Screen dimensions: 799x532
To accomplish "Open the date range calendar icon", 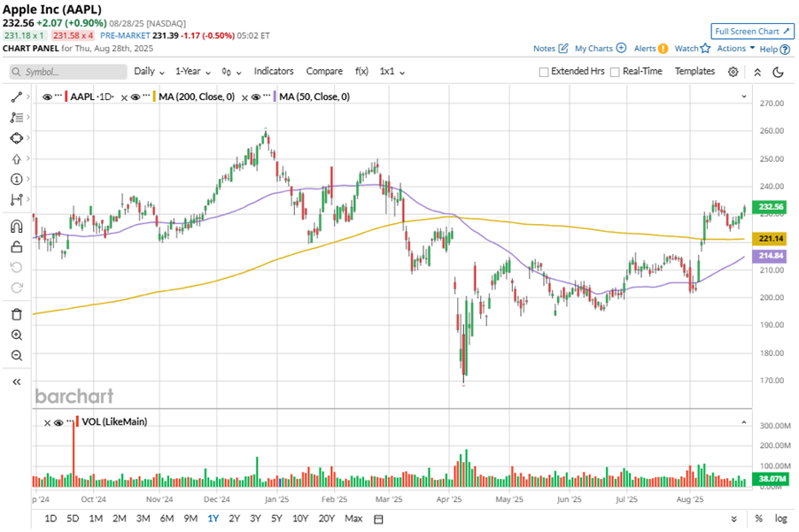I will pos(378,519).
